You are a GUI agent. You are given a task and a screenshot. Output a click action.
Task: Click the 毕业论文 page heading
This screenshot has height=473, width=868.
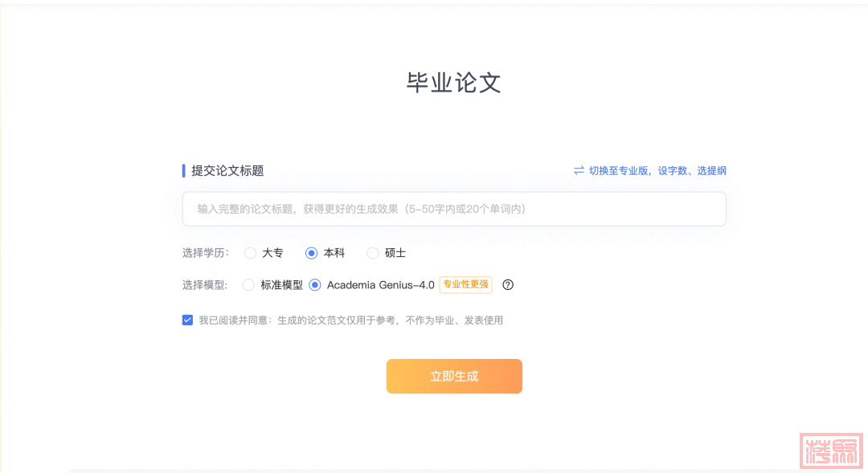click(454, 83)
